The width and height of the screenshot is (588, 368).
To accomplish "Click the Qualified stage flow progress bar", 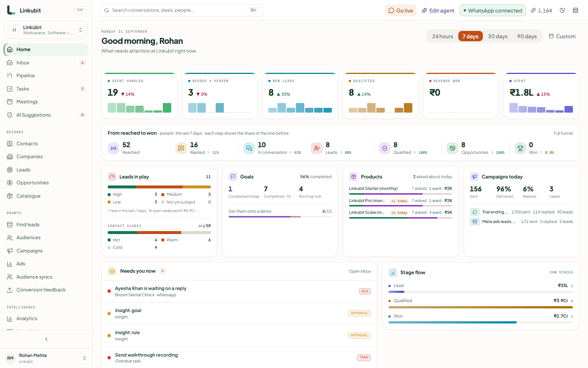I will coord(480,307).
